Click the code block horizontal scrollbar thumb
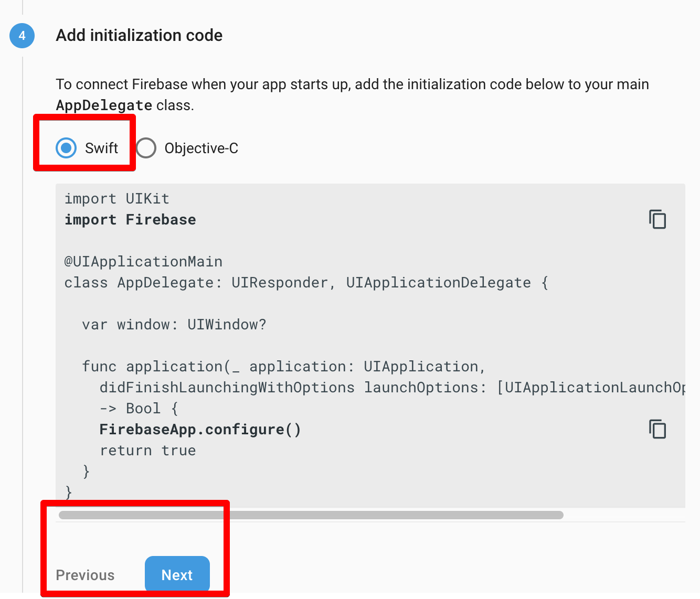 [x=311, y=515]
